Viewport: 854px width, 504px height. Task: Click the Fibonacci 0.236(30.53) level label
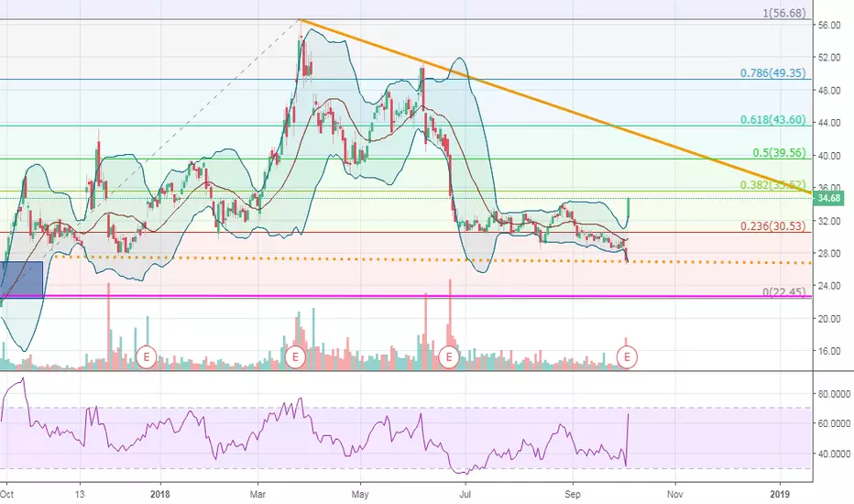pos(772,226)
